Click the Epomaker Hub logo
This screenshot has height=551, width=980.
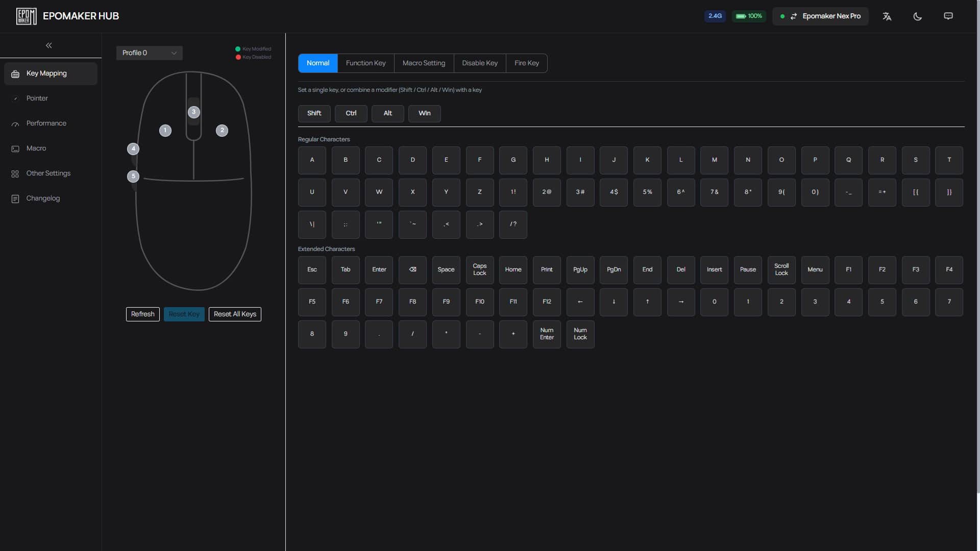click(x=27, y=16)
